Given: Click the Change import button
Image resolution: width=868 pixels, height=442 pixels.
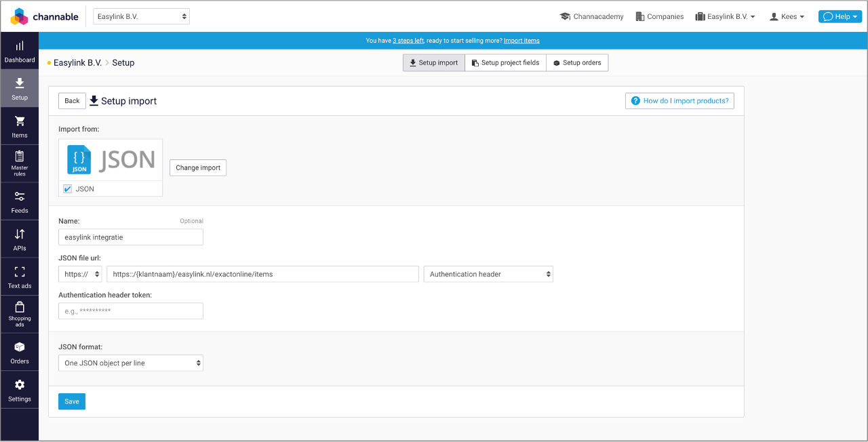Looking at the screenshot, I should pos(198,168).
